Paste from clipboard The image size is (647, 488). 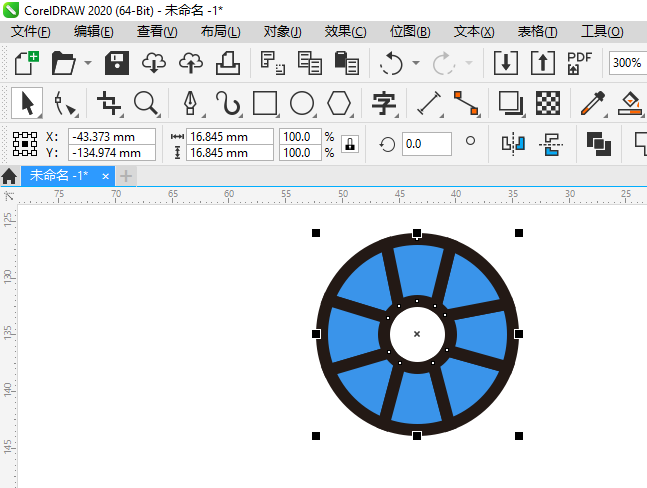coord(347,63)
